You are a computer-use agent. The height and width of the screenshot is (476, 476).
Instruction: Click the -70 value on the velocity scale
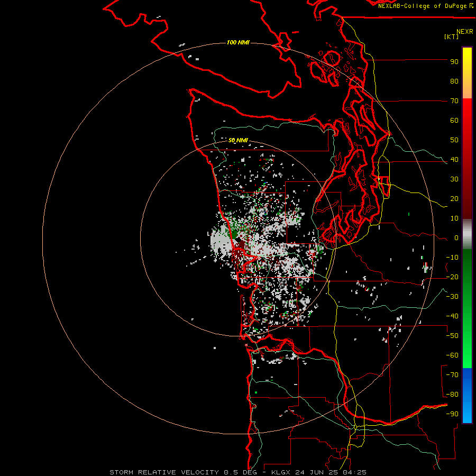452,375
